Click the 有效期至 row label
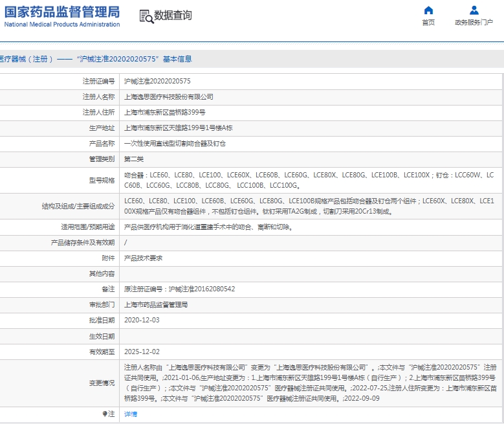 click(x=102, y=352)
